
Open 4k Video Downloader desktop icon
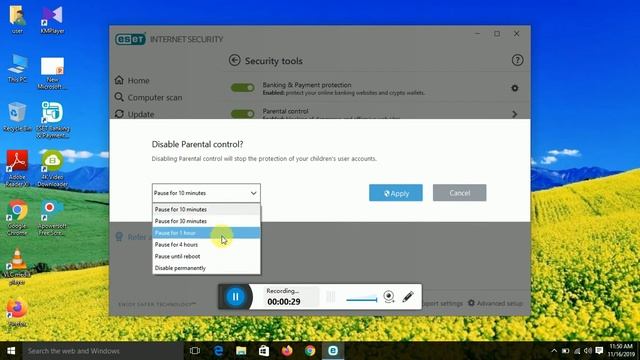click(52, 168)
